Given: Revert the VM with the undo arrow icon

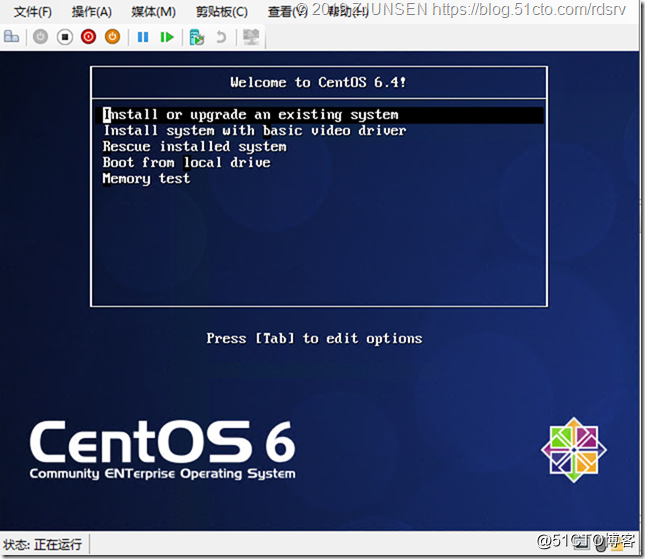Looking at the screenshot, I should pyautogui.click(x=221, y=37).
